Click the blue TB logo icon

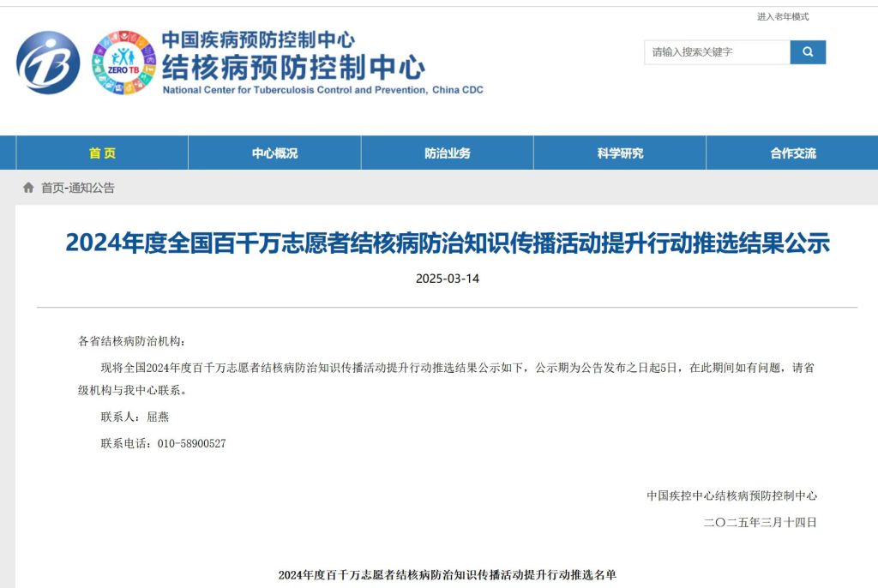[x=48, y=63]
